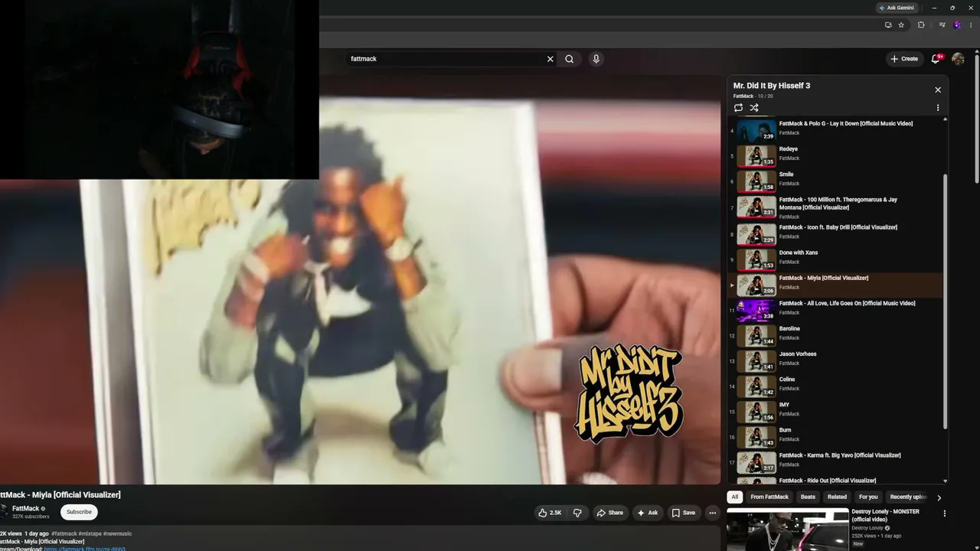Select the All filter chip

click(x=734, y=497)
